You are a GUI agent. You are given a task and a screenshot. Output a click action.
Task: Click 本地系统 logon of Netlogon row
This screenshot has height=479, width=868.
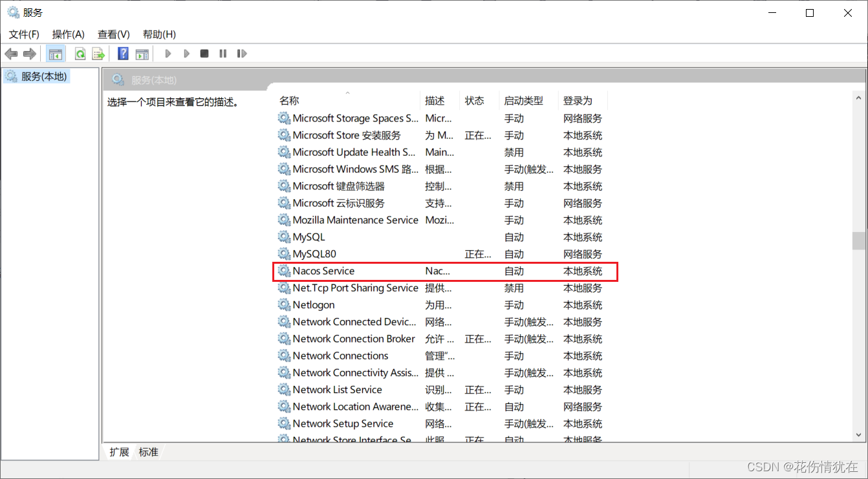coord(583,304)
